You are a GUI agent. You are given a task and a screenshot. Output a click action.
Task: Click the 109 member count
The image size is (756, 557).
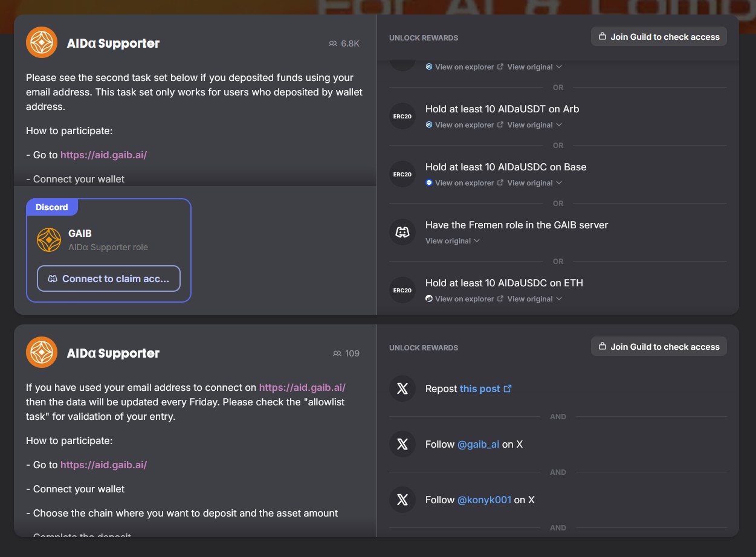(x=352, y=353)
